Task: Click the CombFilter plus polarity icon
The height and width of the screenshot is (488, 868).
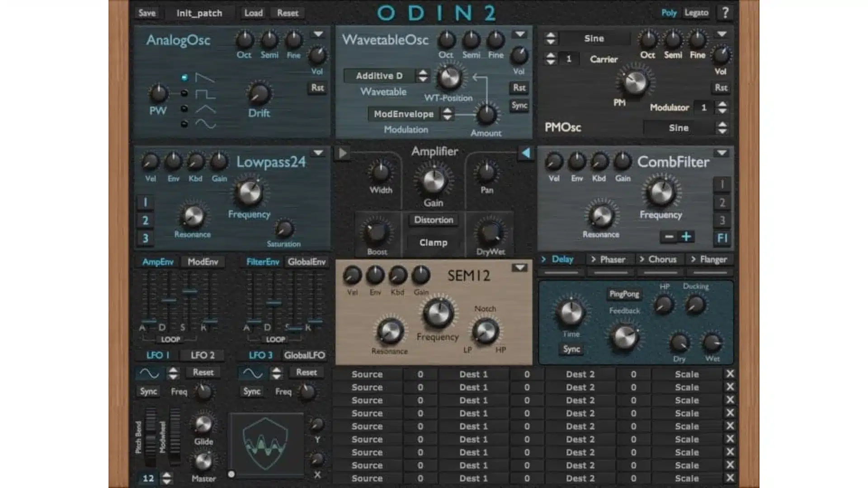Action: click(x=686, y=236)
